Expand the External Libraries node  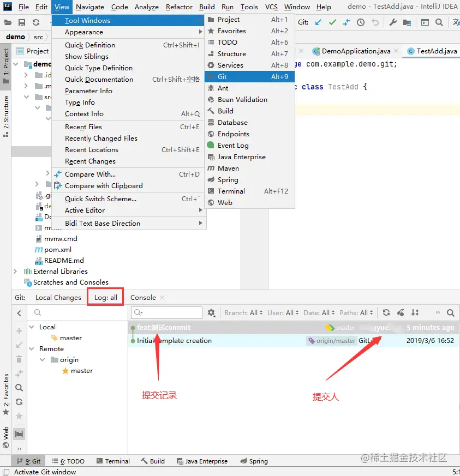tap(15, 271)
